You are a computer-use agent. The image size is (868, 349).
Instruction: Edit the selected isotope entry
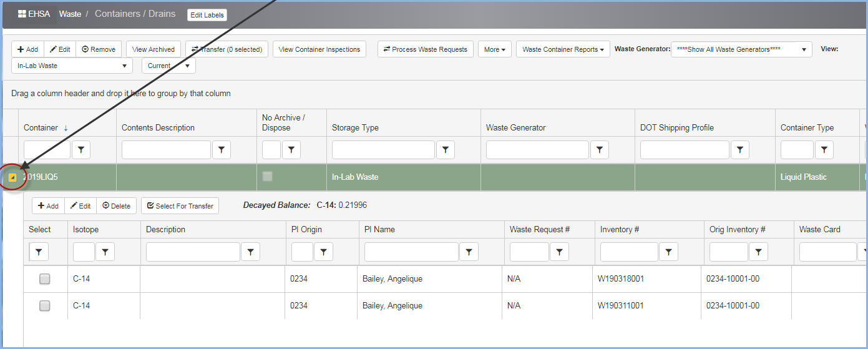(80, 206)
